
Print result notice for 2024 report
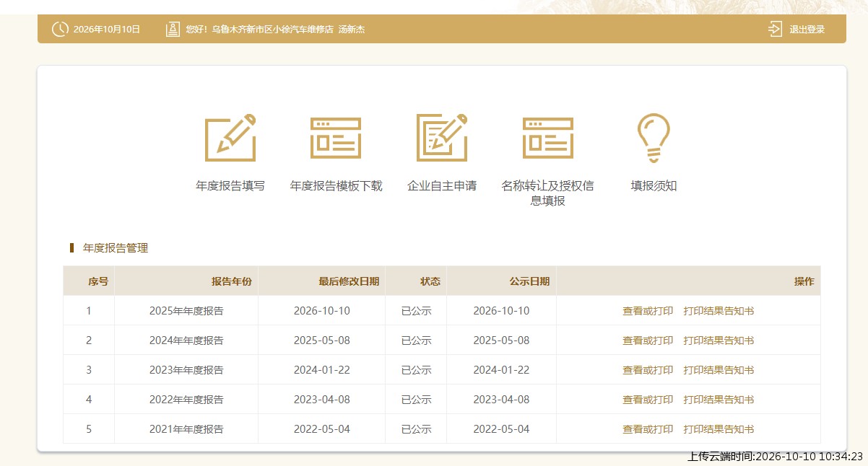click(x=719, y=340)
